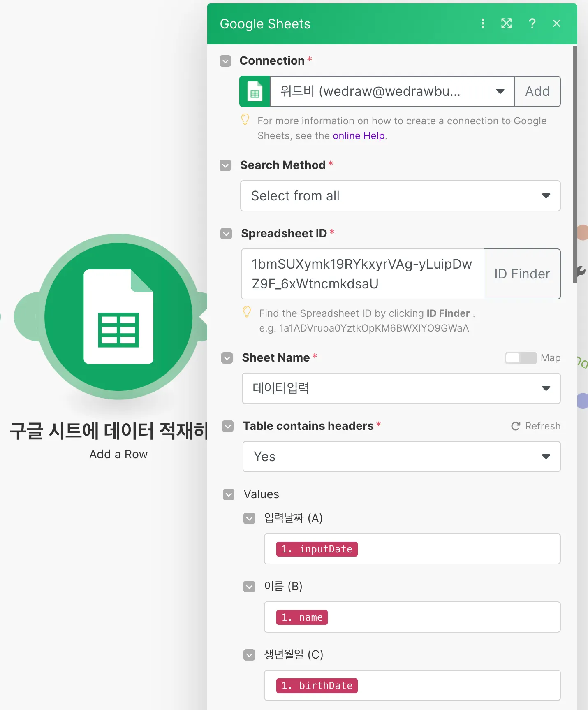Collapse the Search Method section
The height and width of the screenshot is (710, 588).
[x=225, y=165]
